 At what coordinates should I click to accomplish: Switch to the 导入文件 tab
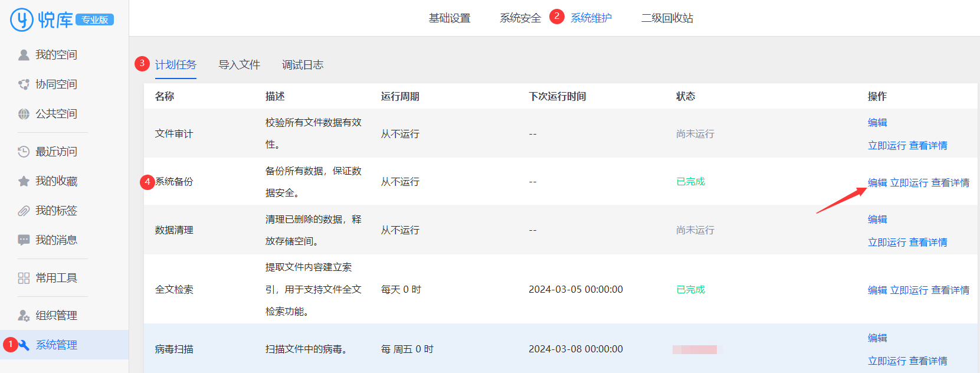[239, 65]
